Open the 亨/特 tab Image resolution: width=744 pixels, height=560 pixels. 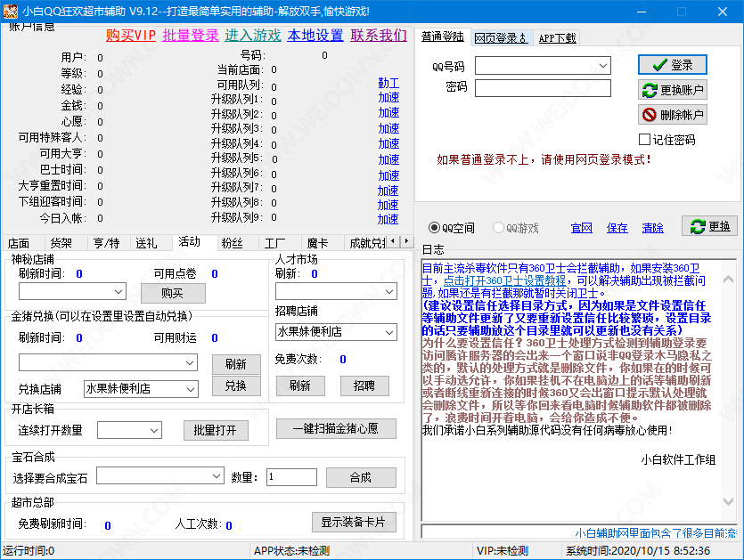pyautogui.click(x=106, y=243)
